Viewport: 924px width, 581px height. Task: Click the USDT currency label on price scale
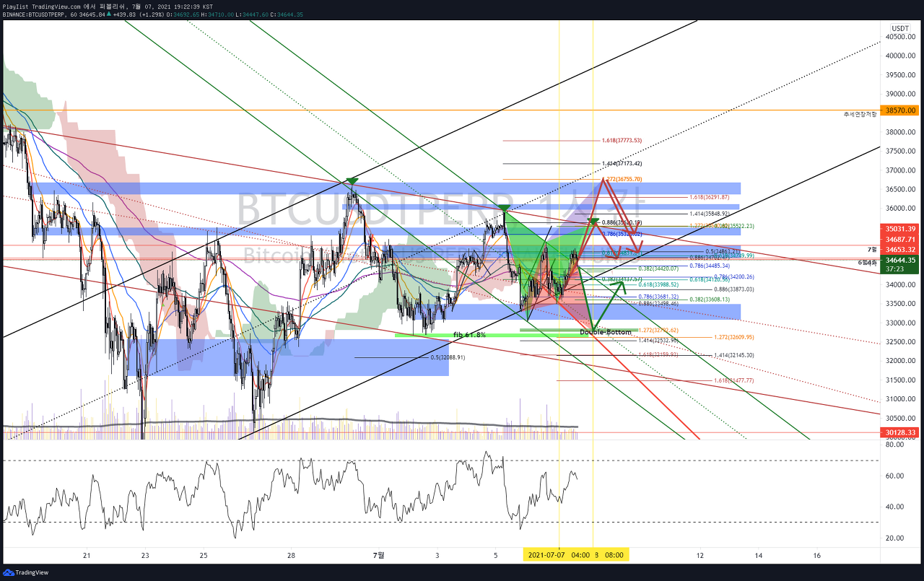tap(900, 28)
